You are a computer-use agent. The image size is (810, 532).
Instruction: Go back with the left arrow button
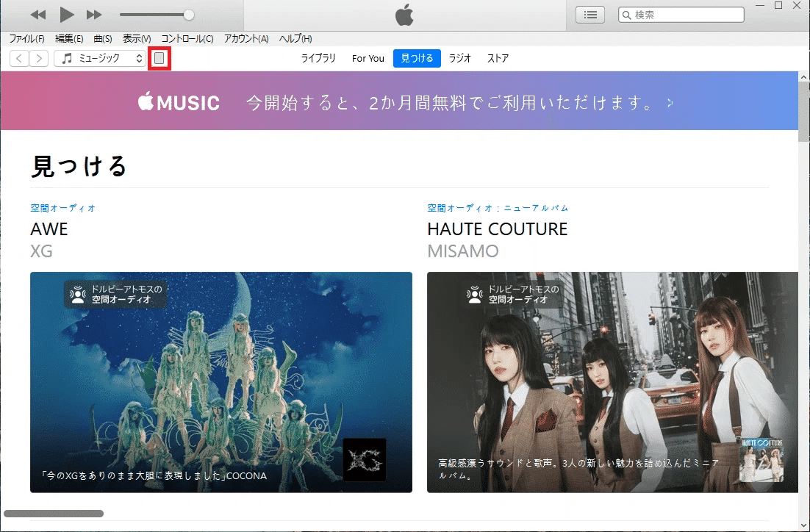click(19, 58)
